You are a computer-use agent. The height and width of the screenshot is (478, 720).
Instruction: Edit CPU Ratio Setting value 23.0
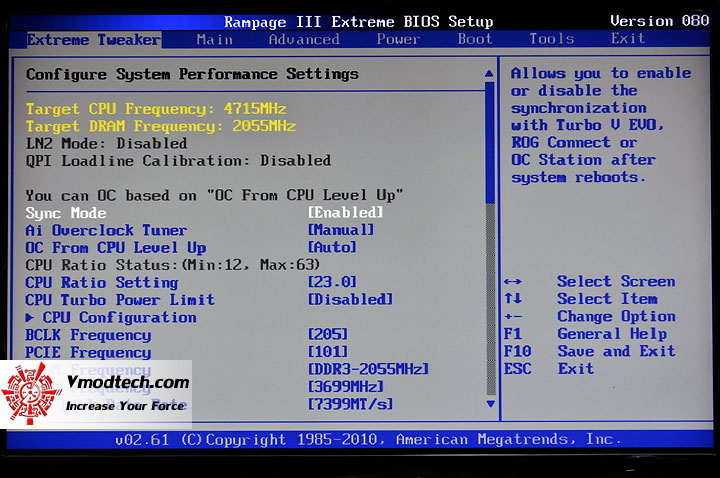click(332, 282)
